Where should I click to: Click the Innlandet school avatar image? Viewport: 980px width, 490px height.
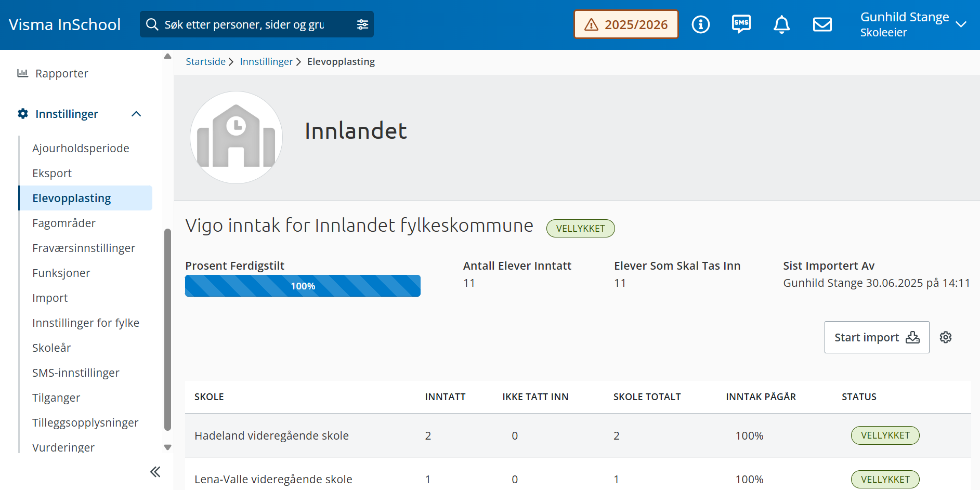[x=236, y=137]
